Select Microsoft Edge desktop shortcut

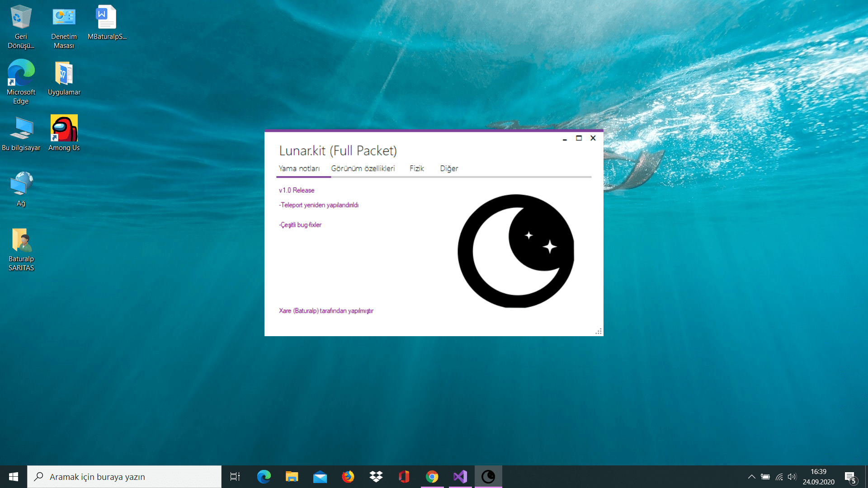tap(21, 82)
